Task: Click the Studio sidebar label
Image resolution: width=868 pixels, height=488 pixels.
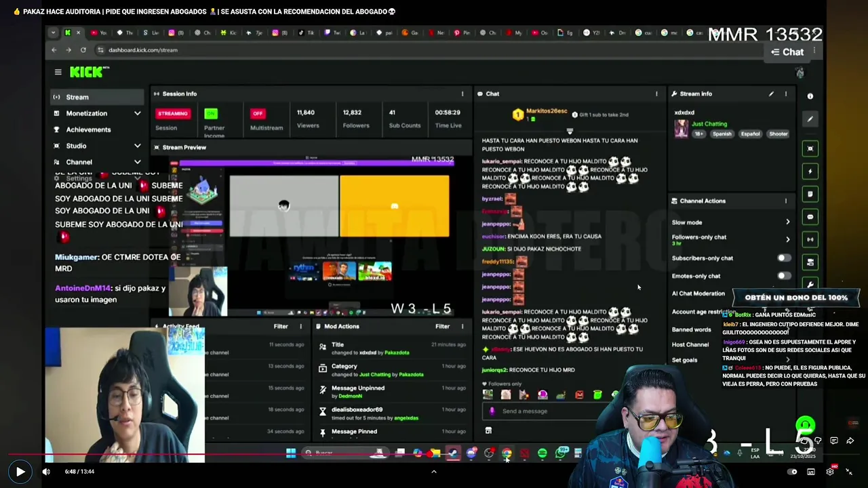Action: 76,146
